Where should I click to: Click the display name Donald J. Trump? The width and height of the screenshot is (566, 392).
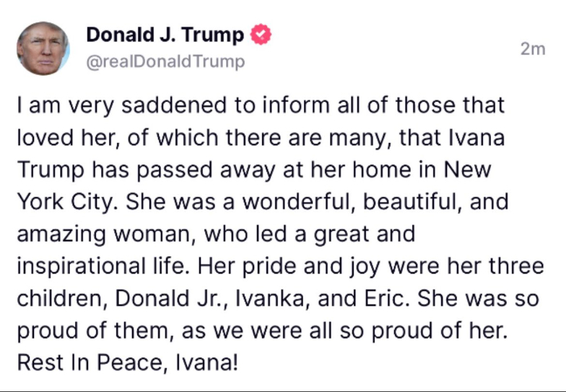tap(165, 35)
